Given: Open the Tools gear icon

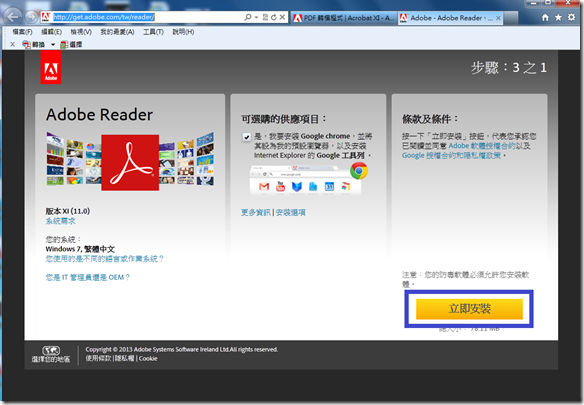Looking at the screenshot, I should tap(571, 18).
